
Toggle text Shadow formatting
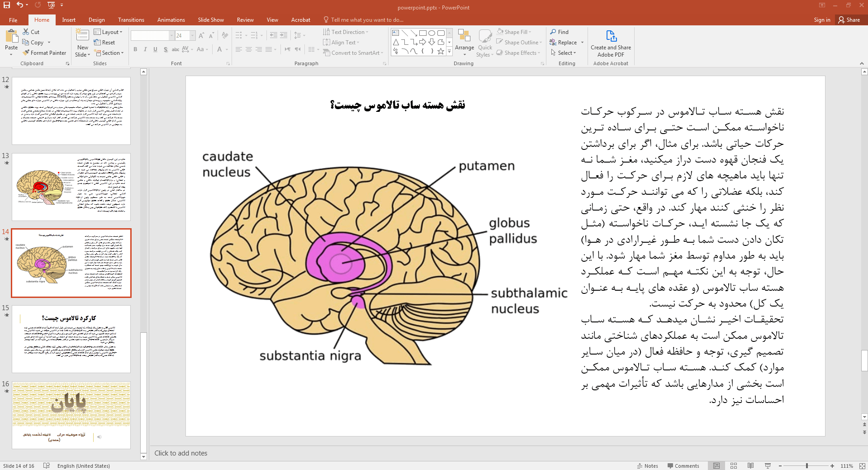point(166,49)
